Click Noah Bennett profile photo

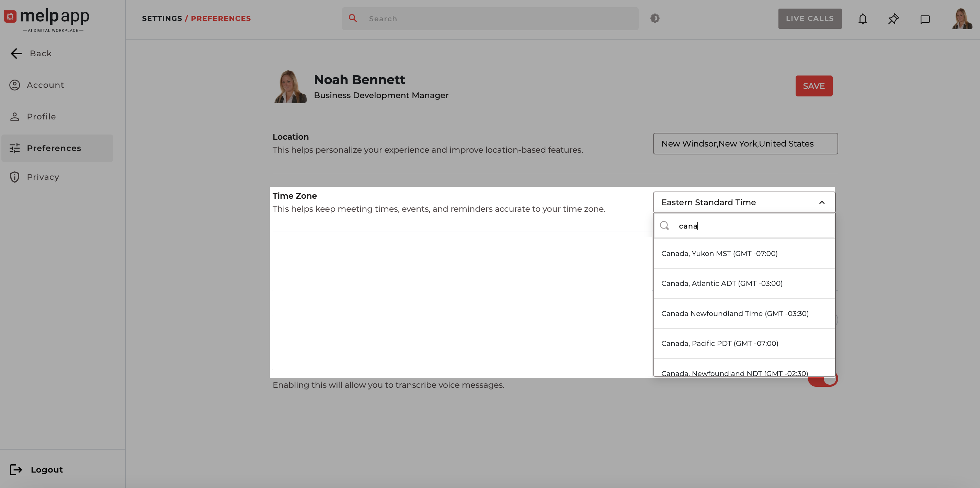[290, 86]
